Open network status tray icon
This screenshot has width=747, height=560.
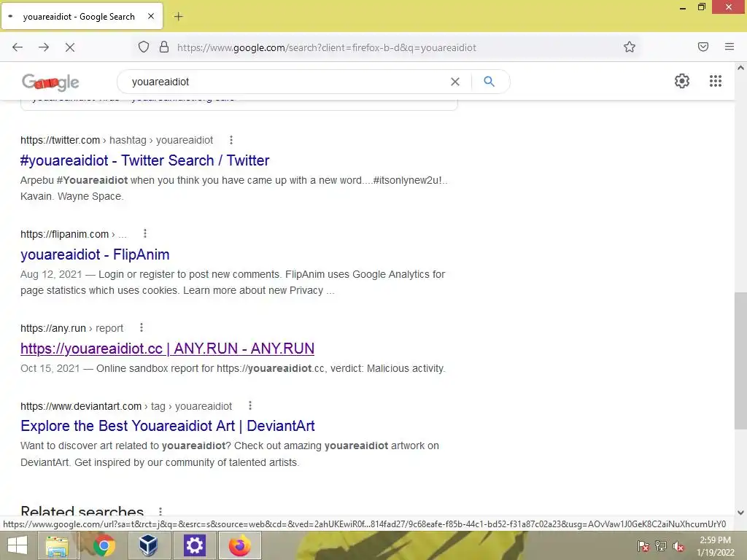[661, 546]
